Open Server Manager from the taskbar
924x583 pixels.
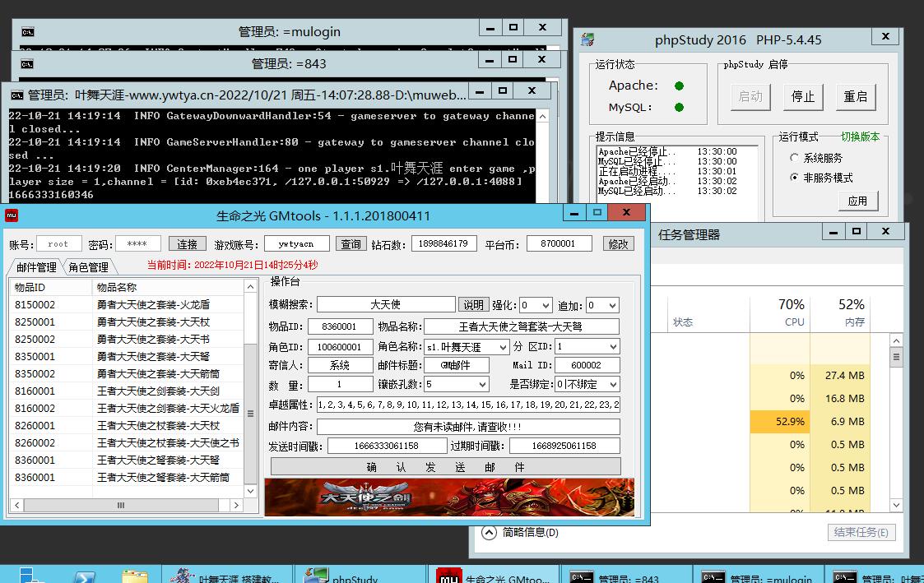pyautogui.click(x=28, y=576)
